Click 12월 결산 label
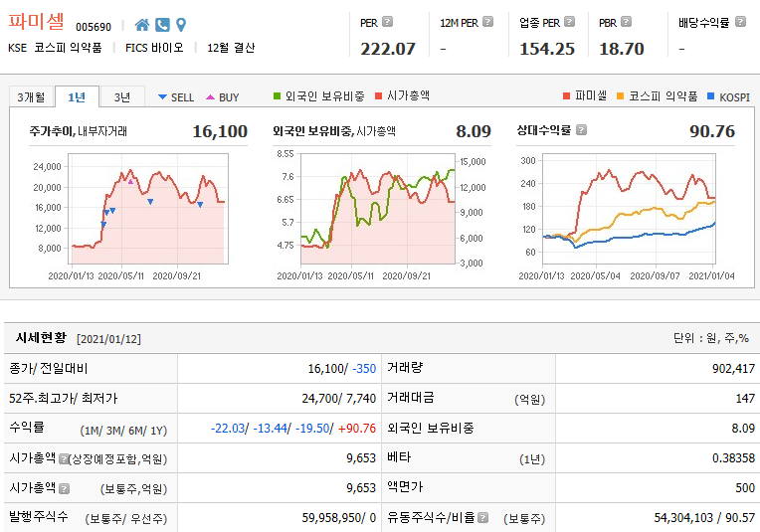This screenshot has width=760, height=532. tap(231, 48)
